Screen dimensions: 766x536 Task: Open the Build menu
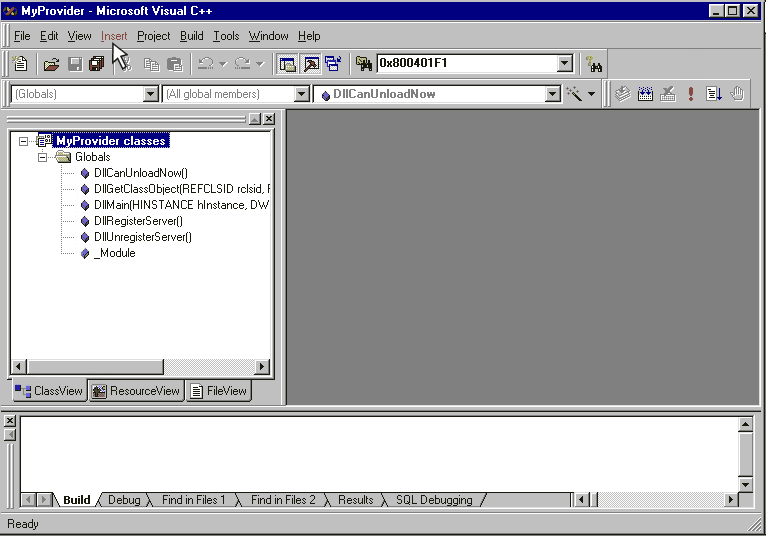[192, 36]
